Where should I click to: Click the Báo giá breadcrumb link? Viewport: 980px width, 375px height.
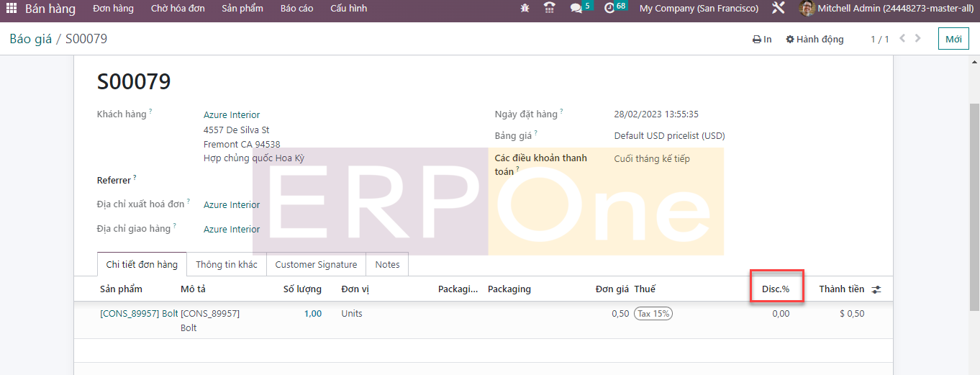(30, 39)
